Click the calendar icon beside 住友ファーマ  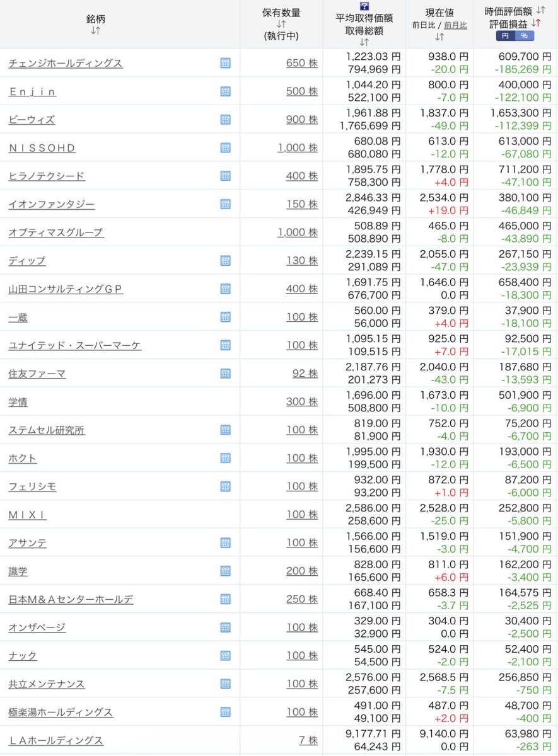tap(225, 374)
